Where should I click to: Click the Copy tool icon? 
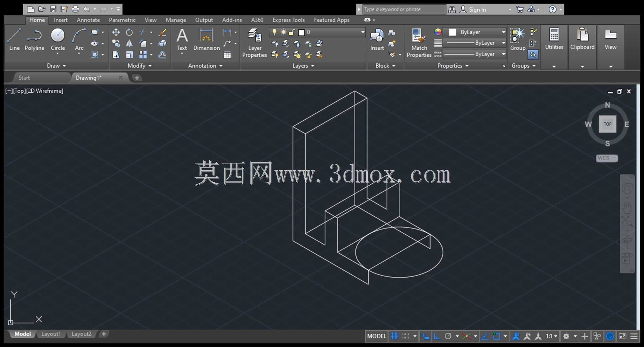click(x=116, y=44)
